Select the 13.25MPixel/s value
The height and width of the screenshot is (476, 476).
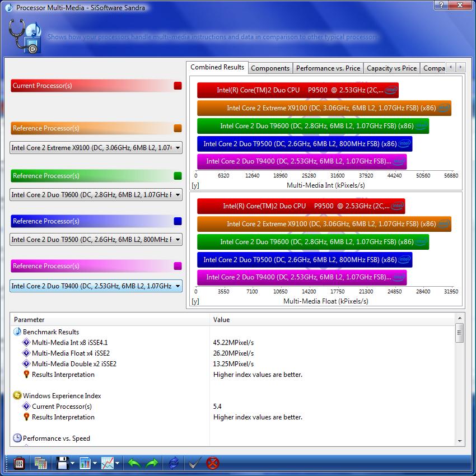pyautogui.click(x=233, y=363)
